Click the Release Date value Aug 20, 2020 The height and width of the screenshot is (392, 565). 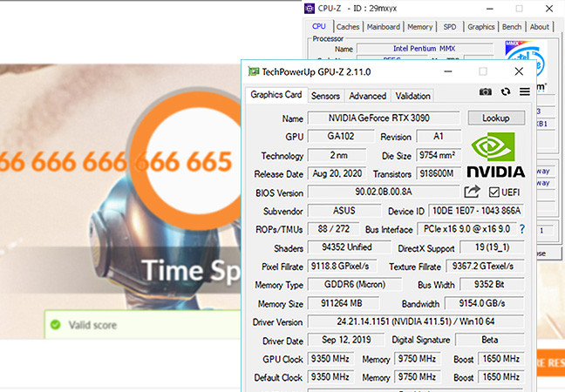[337, 174]
